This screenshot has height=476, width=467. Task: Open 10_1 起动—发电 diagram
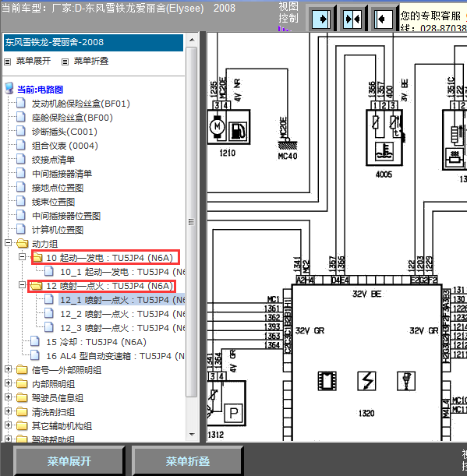[122, 272]
